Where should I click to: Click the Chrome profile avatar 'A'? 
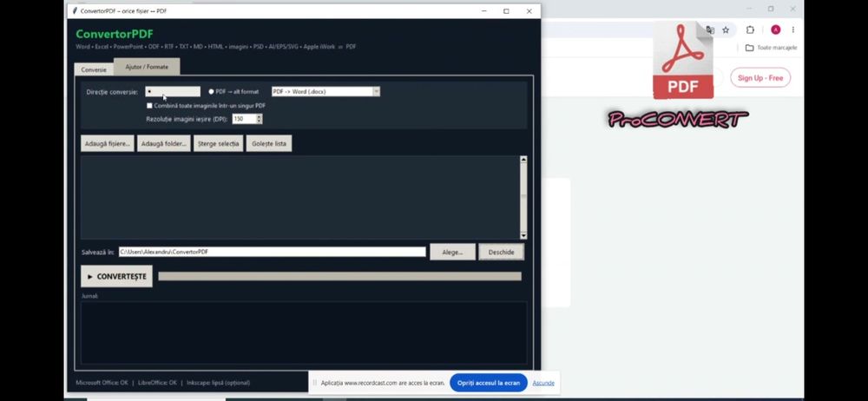(x=775, y=30)
